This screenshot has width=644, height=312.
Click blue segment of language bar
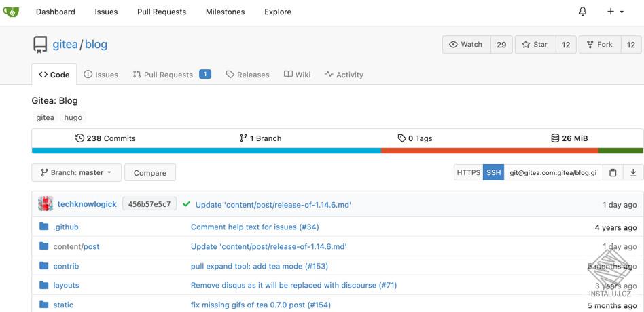207,151
